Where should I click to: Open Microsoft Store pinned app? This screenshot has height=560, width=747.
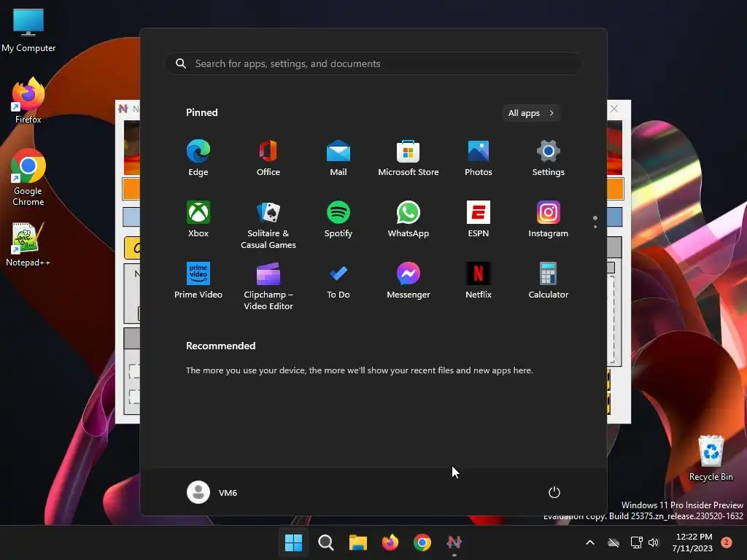(409, 158)
